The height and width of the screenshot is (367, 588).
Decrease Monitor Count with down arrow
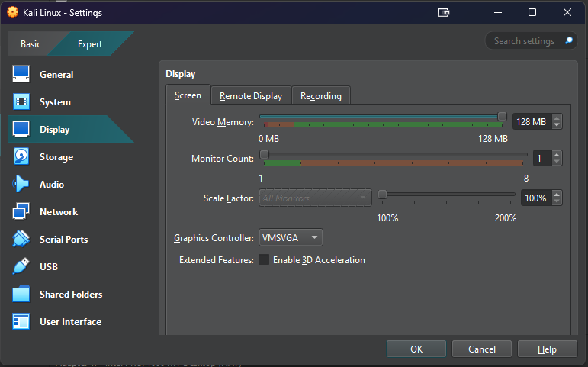(557, 162)
